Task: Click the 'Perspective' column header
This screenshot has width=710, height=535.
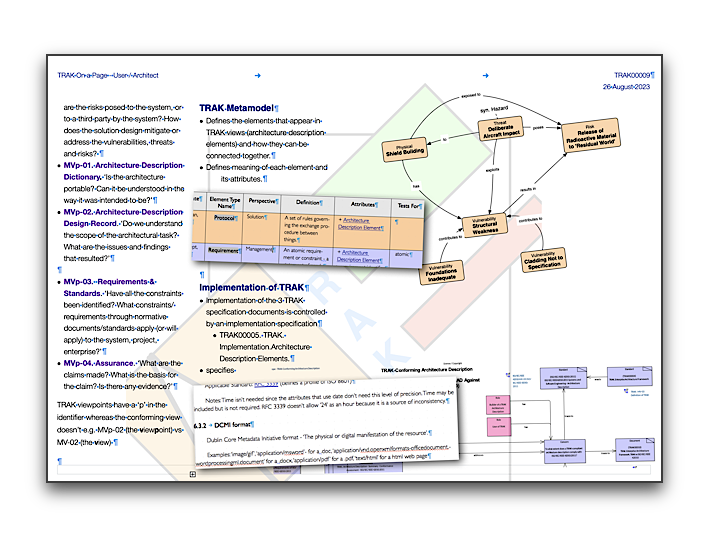Action: (262, 201)
